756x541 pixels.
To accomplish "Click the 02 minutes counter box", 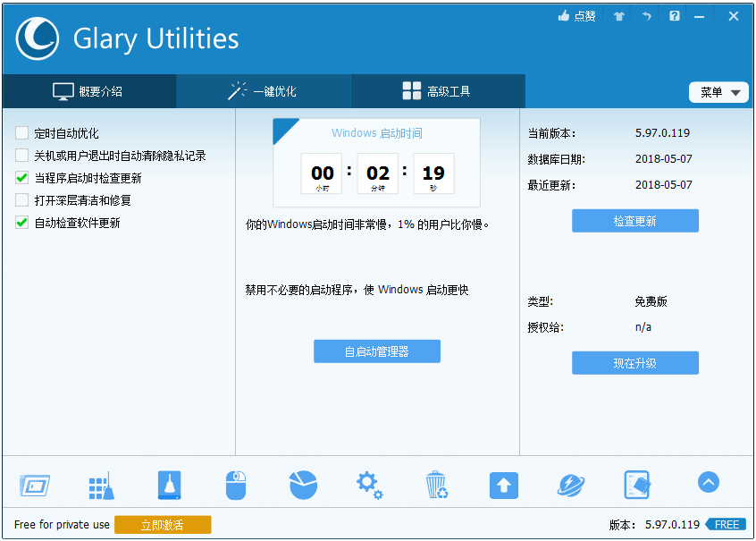I will (377, 173).
